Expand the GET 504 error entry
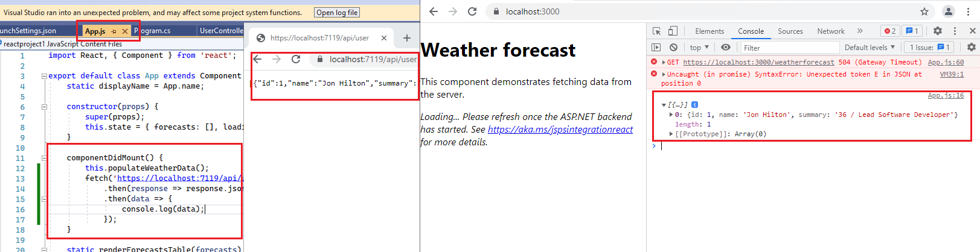980x252 pixels. pos(664,62)
